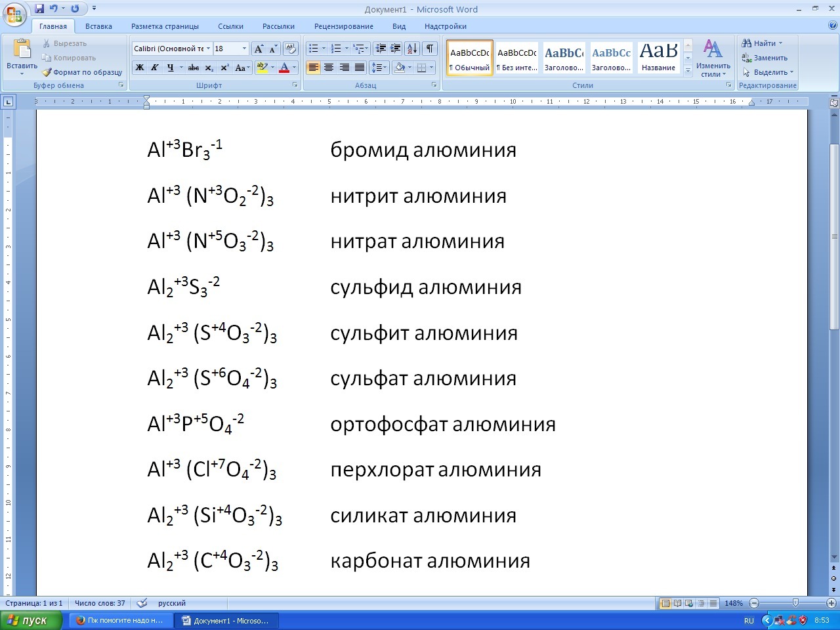840x630 pixels.
Task: Click the Clear Formatting eraser icon
Action: coord(291,49)
